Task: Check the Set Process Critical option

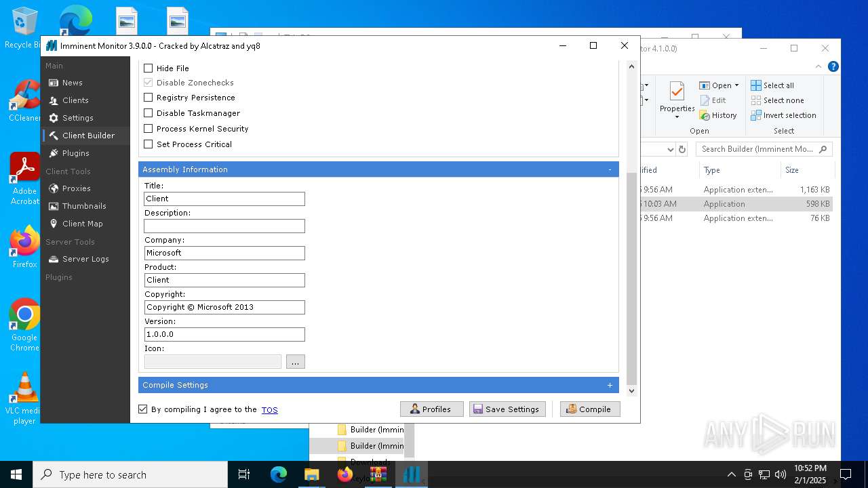Action: pyautogui.click(x=149, y=144)
